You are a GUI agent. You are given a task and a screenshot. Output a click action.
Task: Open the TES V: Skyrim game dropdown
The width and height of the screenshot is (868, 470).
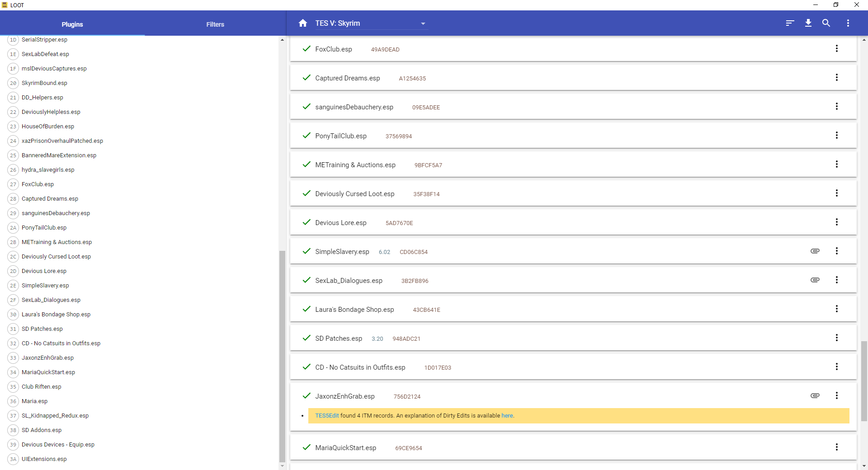coord(371,23)
